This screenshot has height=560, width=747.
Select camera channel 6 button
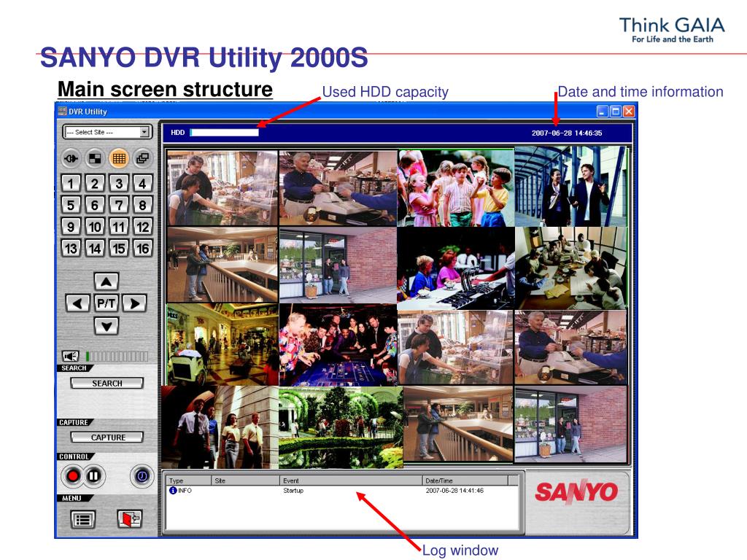pyautogui.click(x=95, y=205)
